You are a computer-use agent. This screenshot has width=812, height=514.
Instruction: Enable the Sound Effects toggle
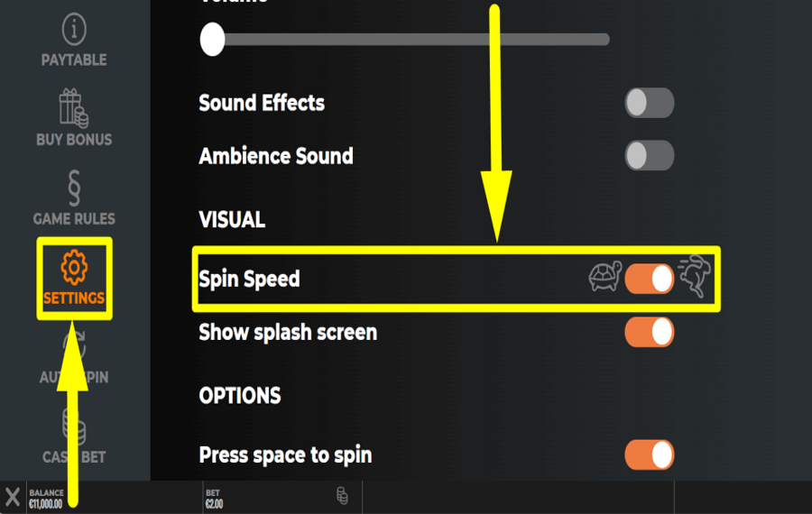649,103
